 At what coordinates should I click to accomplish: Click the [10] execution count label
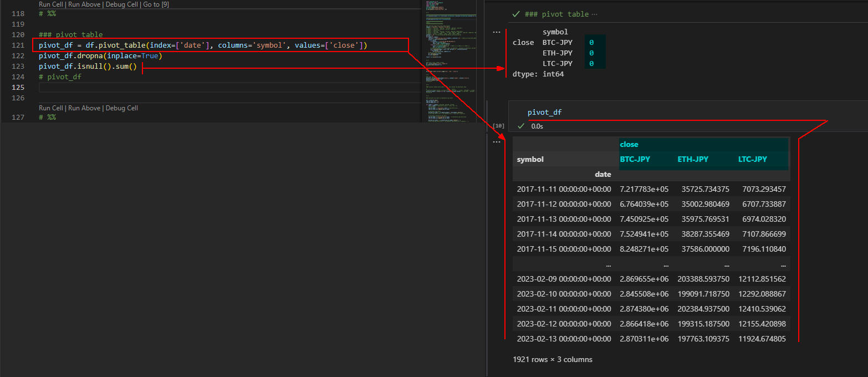pos(498,126)
